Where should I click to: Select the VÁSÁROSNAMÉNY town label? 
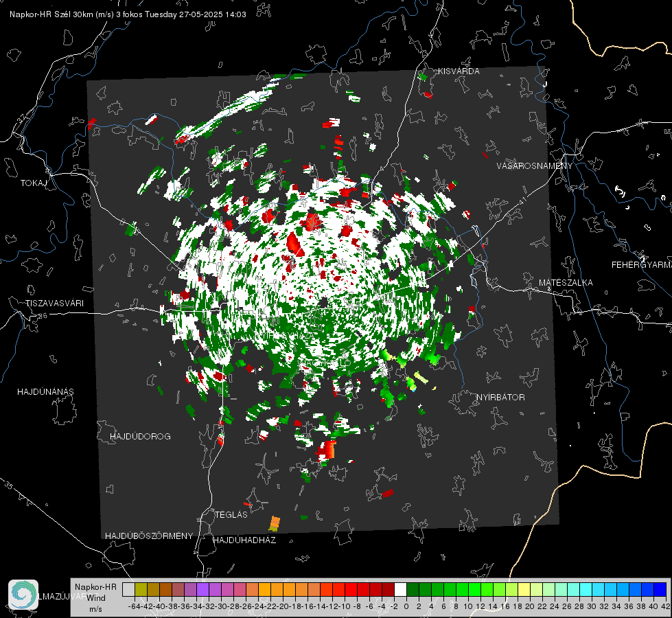pos(535,166)
